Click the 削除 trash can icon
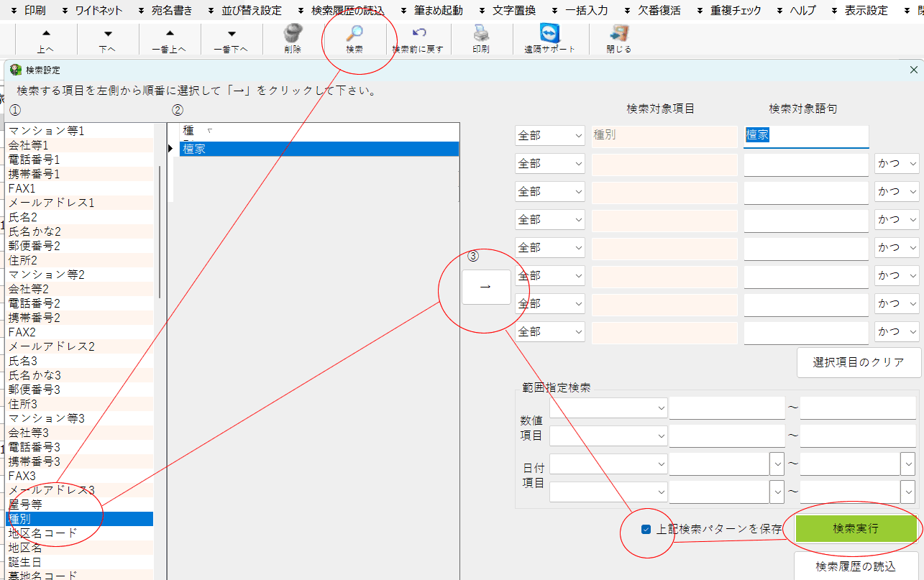This screenshot has width=924, height=580. pos(293,34)
